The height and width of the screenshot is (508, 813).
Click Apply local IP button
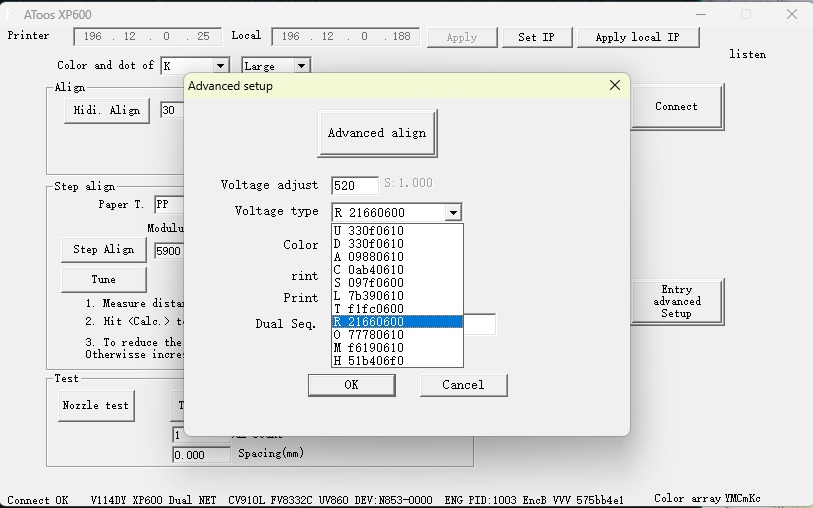[x=638, y=37]
